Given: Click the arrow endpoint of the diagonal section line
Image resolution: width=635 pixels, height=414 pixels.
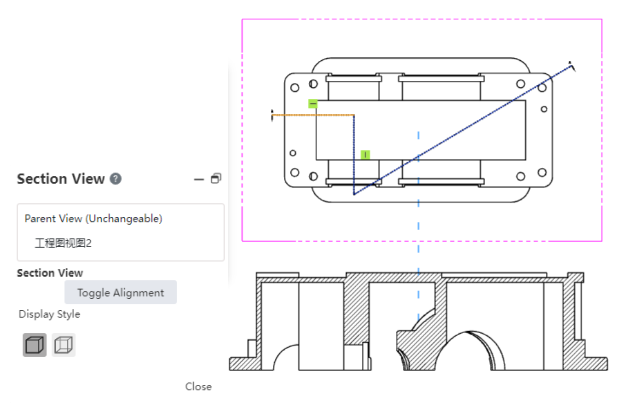Looking at the screenshot, I should click(x=570, y=68).
